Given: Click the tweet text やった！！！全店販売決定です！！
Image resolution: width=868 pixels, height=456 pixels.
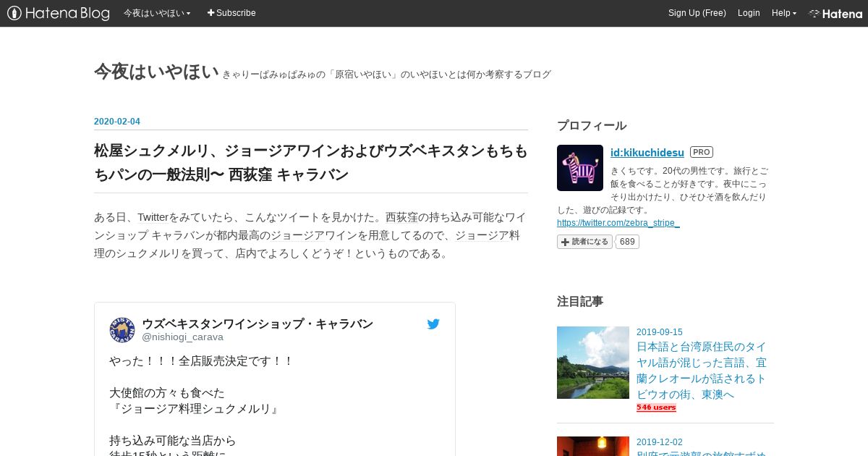Looking at the screenshot, I should (201, 360).
